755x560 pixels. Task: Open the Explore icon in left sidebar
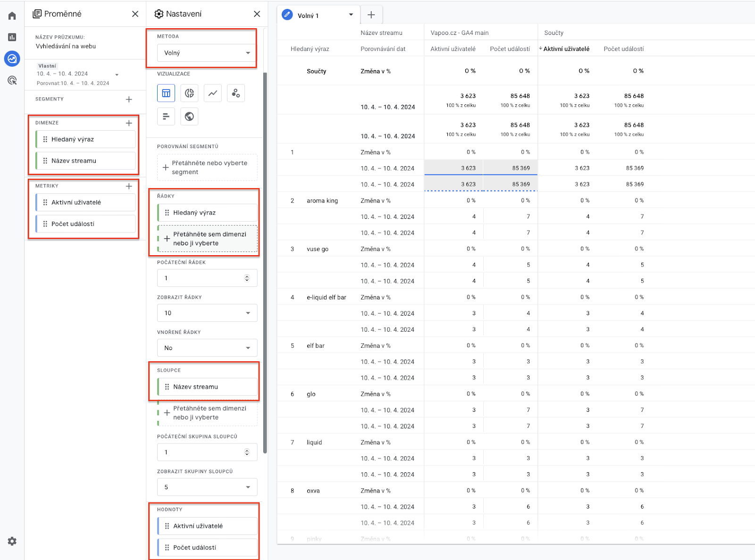(x=12, y=59)
